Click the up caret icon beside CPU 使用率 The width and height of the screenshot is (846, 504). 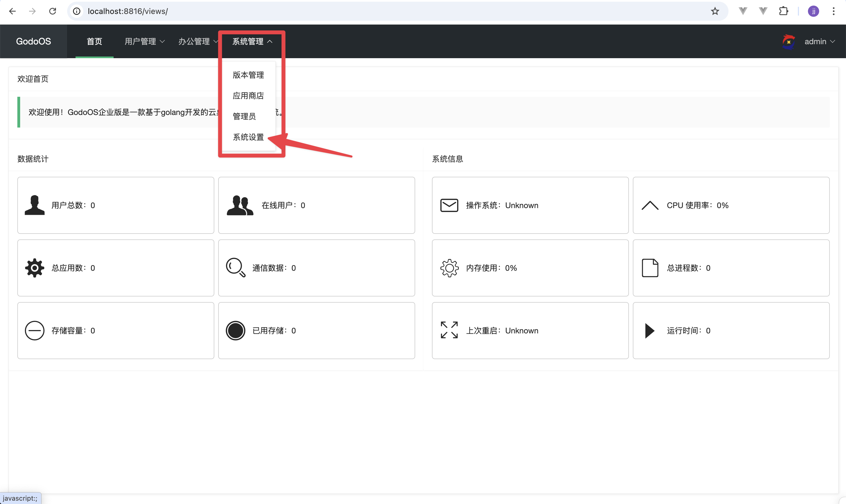650,206
